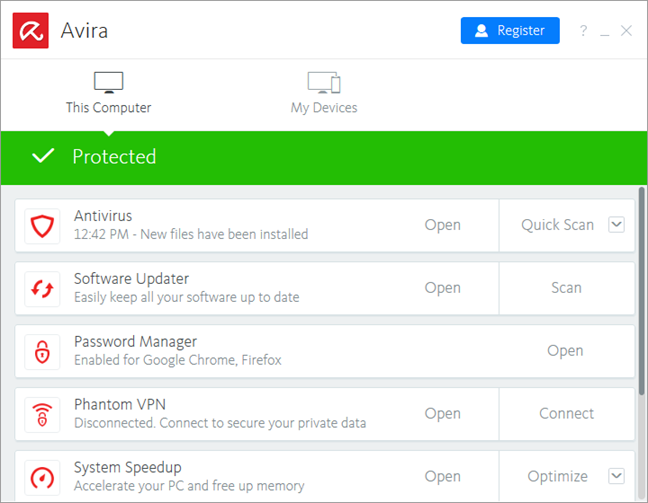Click the red Avira umbrella logo

click(x=31, y=31)
